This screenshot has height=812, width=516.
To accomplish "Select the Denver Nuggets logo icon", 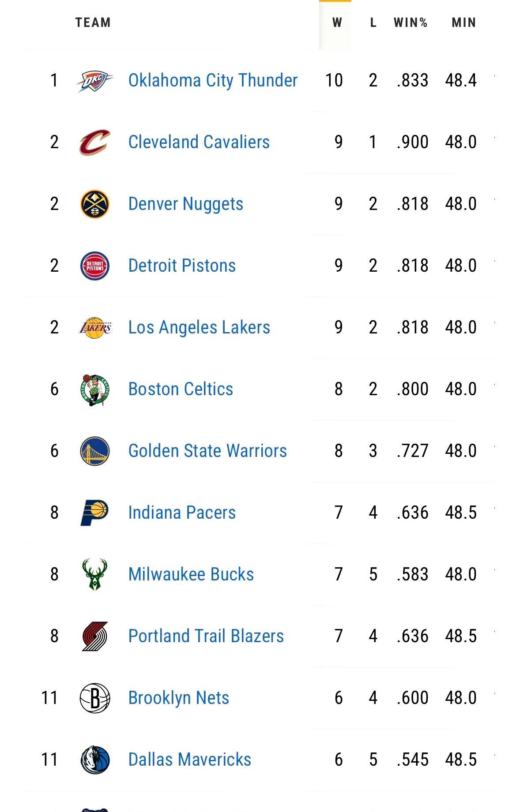I will [x=95, y=204].
